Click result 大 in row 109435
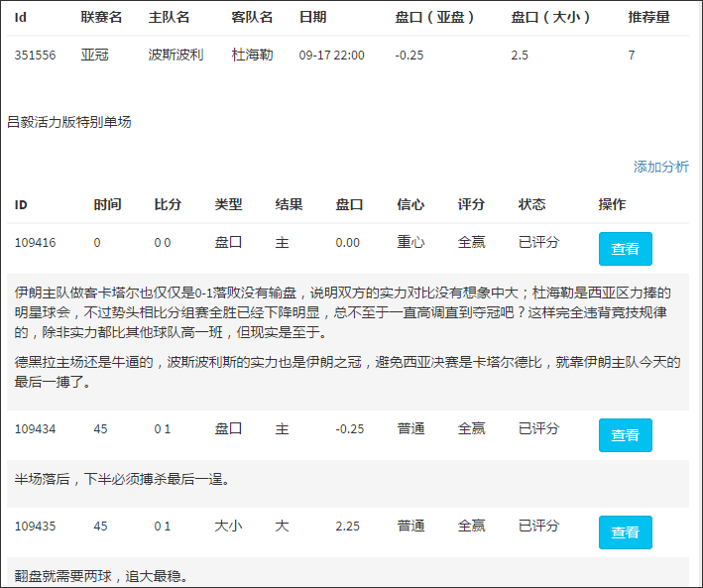703x588 pixels. point(282,526)
